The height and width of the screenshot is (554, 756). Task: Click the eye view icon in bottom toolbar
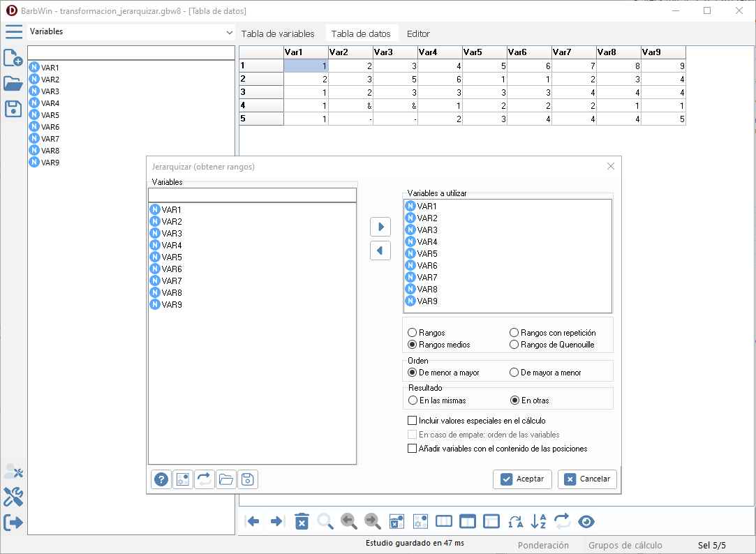[586, 521]
